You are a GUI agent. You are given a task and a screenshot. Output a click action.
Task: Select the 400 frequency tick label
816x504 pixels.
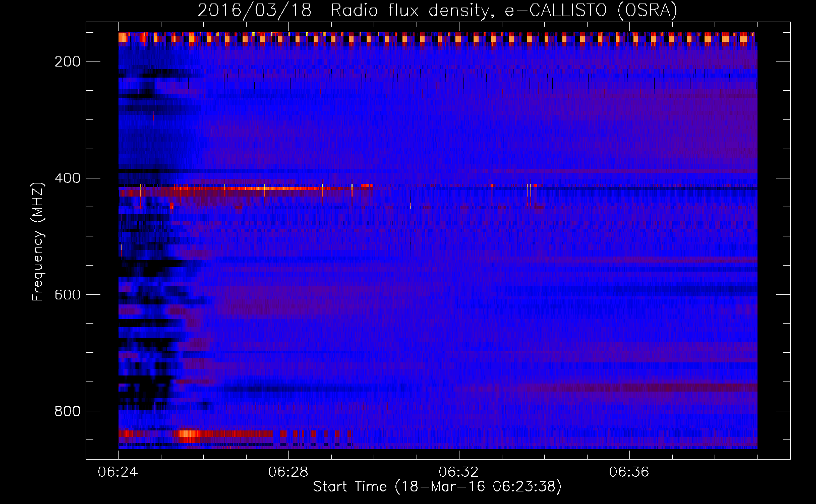coord(68,178)
